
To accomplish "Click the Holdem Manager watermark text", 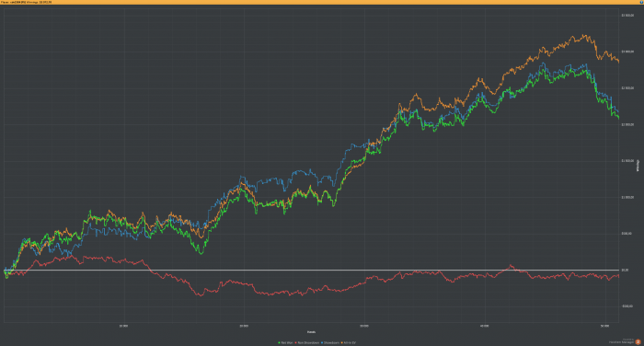I will tap(621, 342).
